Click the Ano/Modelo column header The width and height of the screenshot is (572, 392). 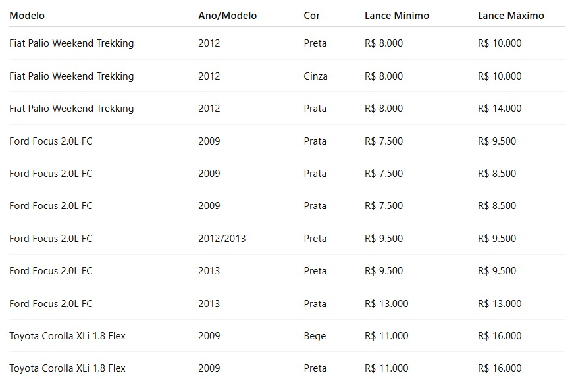tap(227, 16)
